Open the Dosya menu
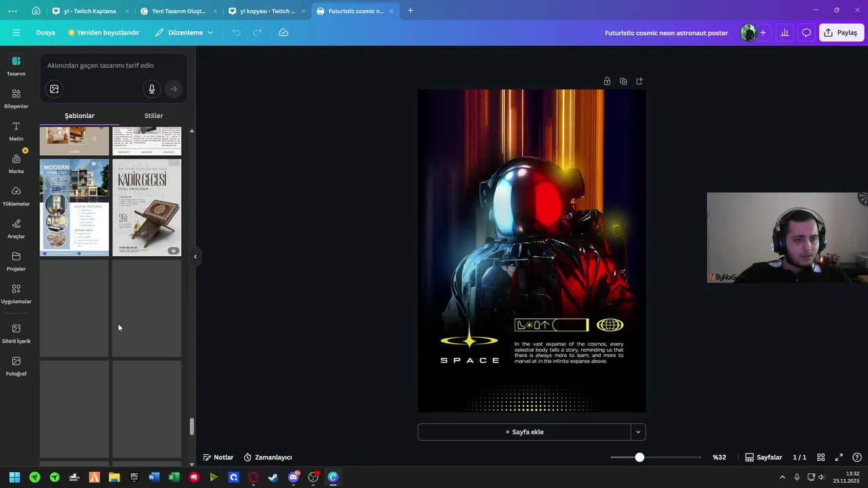Image resolution: width=868 pixels, height=488 pixels. pos(45,33)
